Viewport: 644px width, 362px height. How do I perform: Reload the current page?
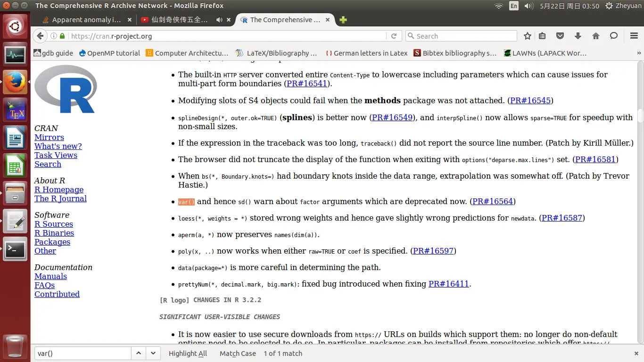394,36
